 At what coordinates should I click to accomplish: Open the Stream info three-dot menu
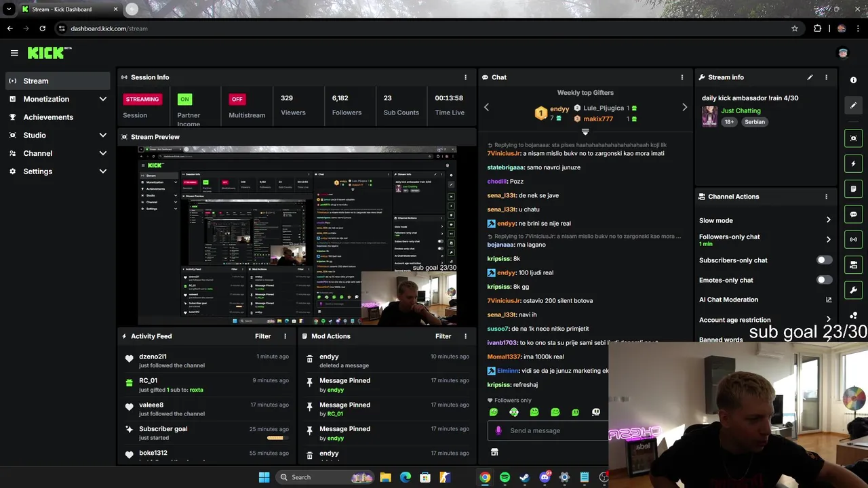tap(826, 77)
